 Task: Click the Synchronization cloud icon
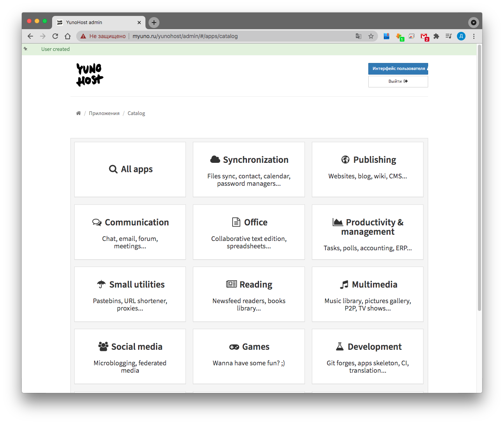tap(215, 159)
